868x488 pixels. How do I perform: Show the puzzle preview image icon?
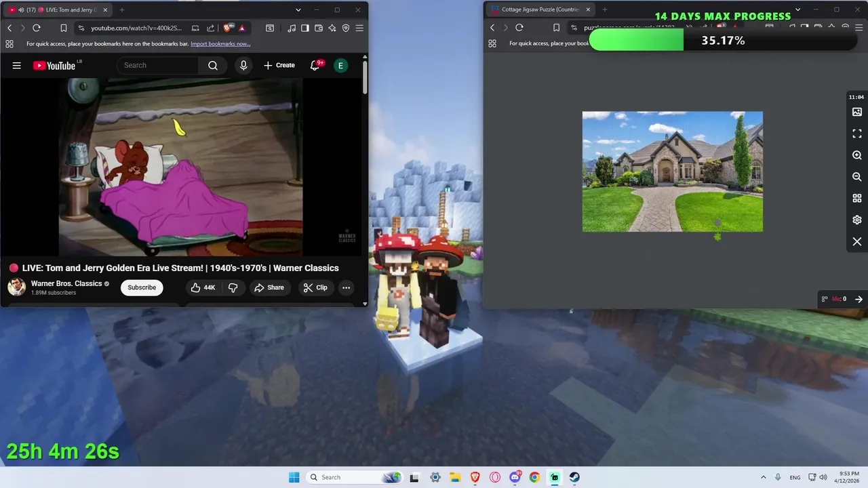857,112
